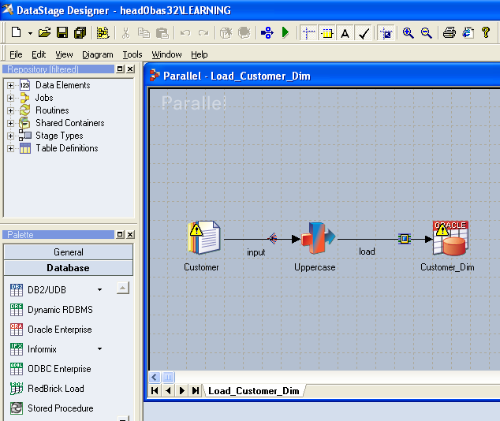Viewport: 500px width, 421px height.
Task: Click the palette scroll-up arrow
Action: (x=123, y=288)
